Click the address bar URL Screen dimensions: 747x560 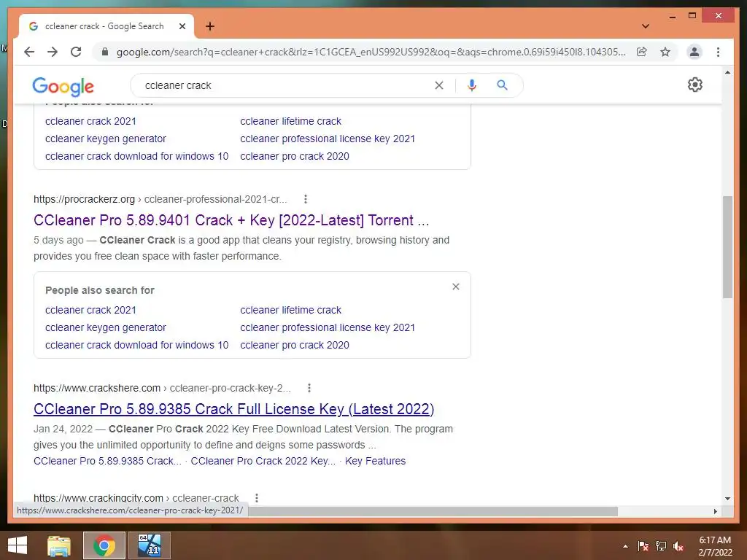pyautogui.click(x=371, y=52)
